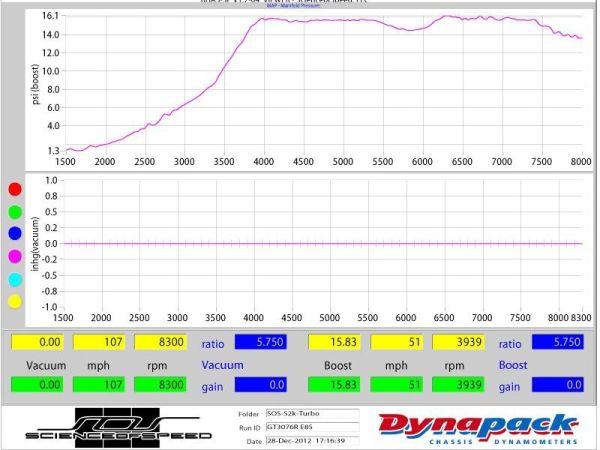
Task: Select the cyan run color circle
Action: click(15, 279)
